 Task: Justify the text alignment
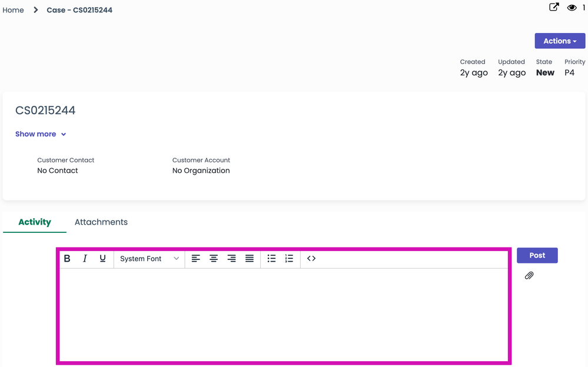(x=250, y=259)
